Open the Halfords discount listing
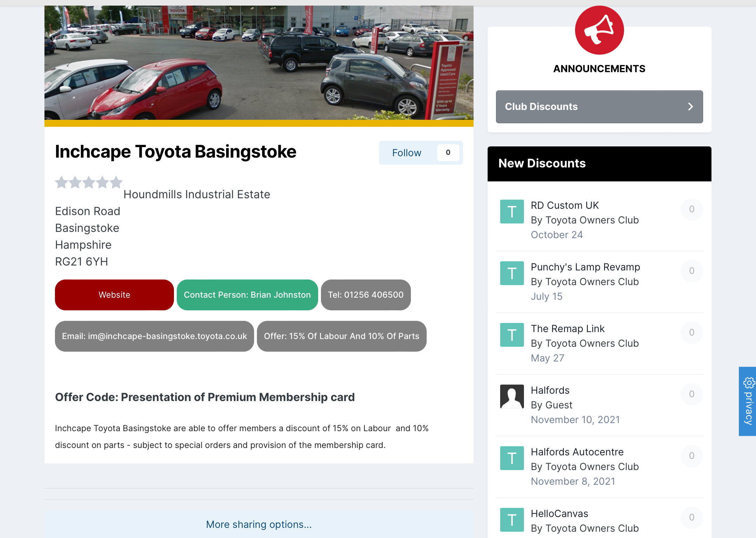The width and height of the screenshot is (756, 538). 550,390
